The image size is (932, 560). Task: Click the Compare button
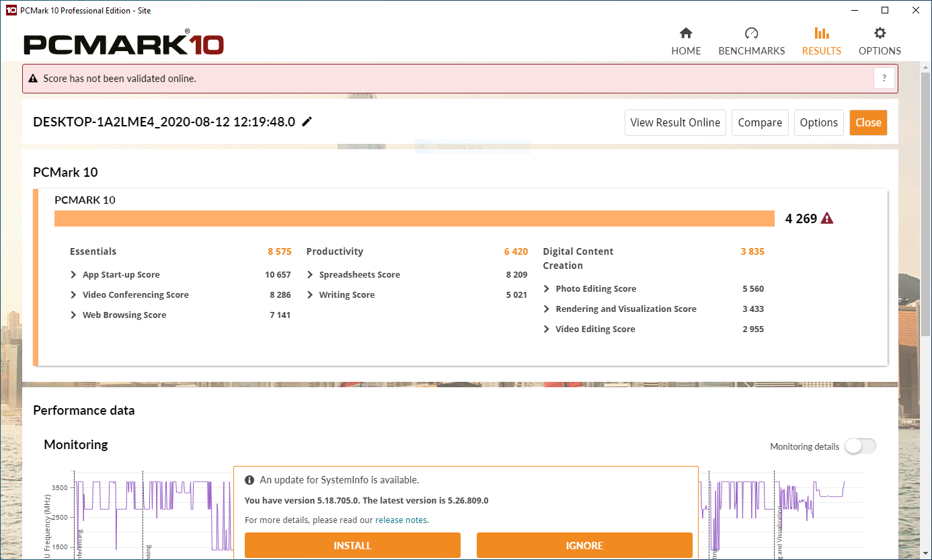[x=760, y=122]
